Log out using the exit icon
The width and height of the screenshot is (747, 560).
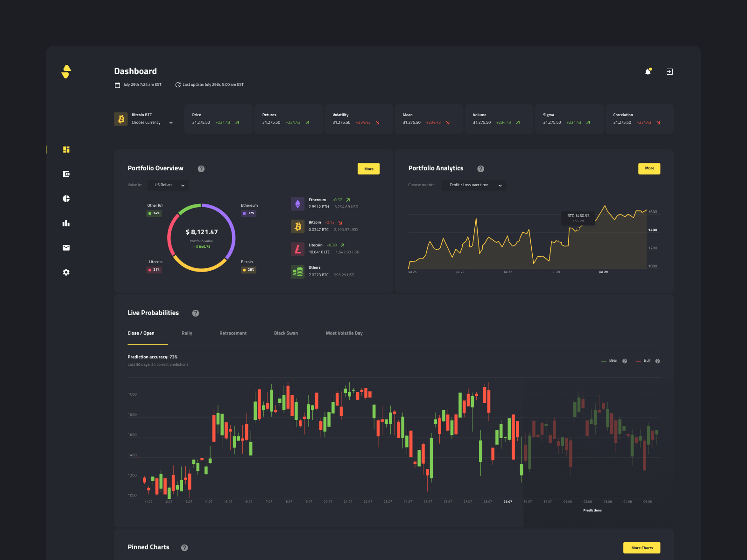[x=669, y=71]
